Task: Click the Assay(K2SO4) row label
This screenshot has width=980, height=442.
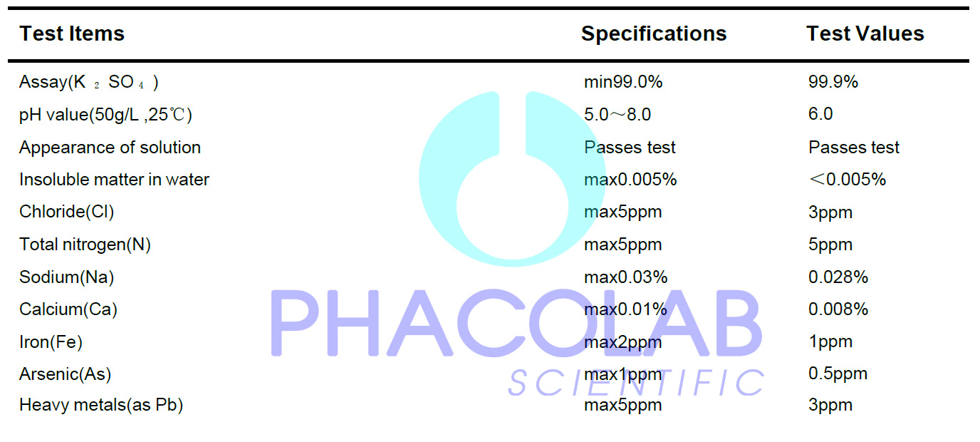Action: (88, 82)
